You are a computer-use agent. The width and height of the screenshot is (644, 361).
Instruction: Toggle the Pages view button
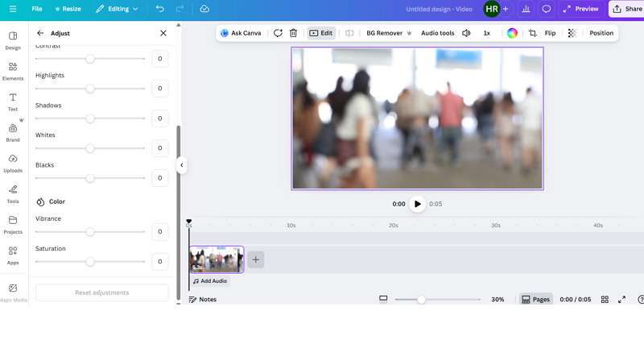pos(535,299)
